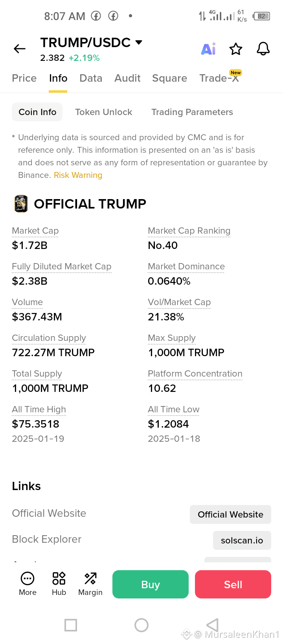Click the green Buy button
Image resolution: width=283 pixels, height=644 pixels.
pyautogui.click(x=151, y=584)
